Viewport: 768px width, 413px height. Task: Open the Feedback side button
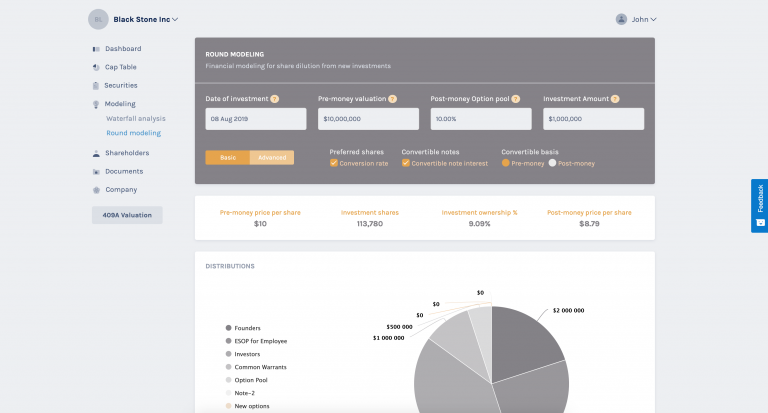click(759, 205)
